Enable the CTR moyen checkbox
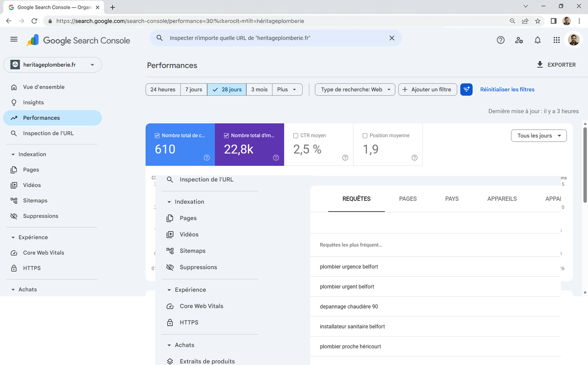This screenshot has height=365, width=588. 295,136
